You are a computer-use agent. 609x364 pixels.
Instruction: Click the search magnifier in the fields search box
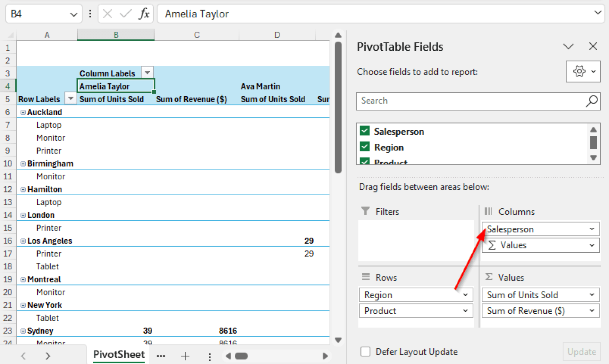point(591,101)
